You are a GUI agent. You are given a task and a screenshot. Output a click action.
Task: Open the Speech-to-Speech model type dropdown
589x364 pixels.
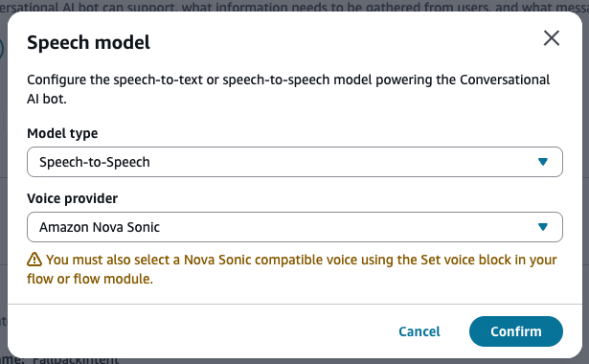click(295, 162)
